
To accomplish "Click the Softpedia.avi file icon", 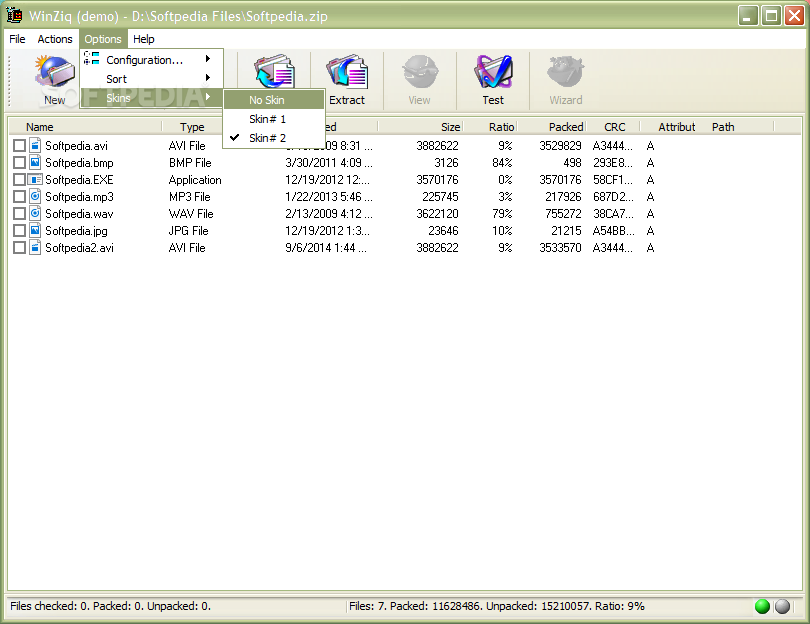I will [x=35, y=145].
